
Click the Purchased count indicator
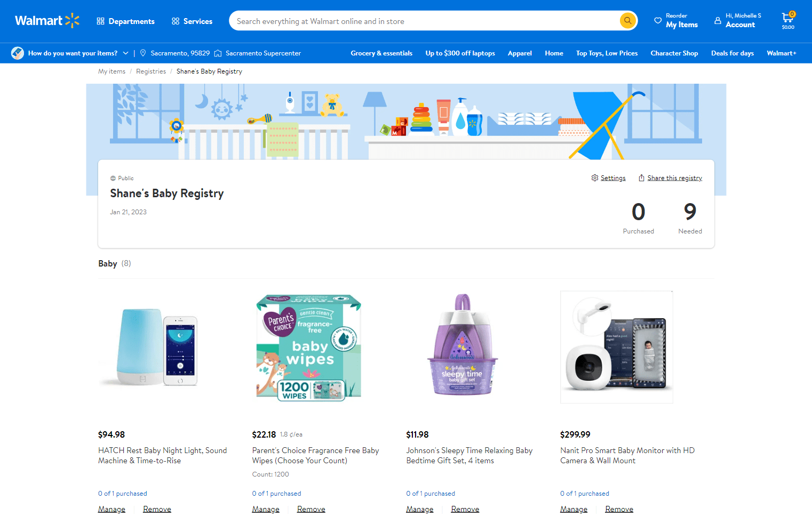638,217
